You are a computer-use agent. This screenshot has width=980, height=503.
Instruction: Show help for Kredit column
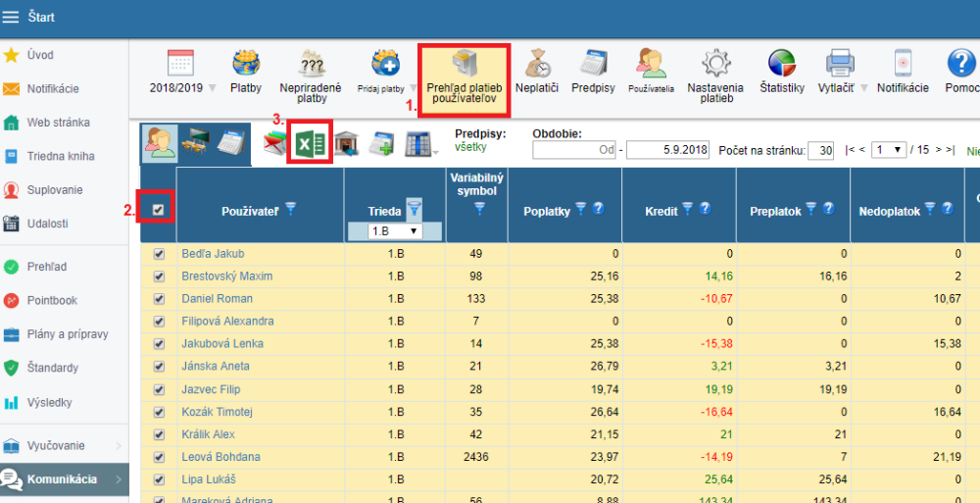point(705,209)
